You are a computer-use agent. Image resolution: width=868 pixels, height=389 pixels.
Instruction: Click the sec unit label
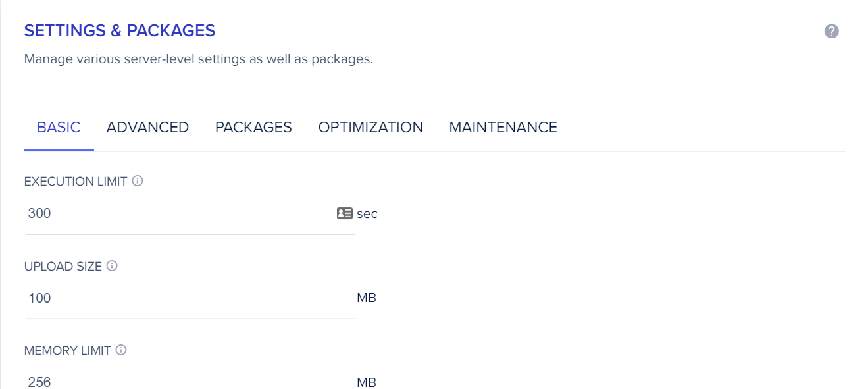pos(367,214)
